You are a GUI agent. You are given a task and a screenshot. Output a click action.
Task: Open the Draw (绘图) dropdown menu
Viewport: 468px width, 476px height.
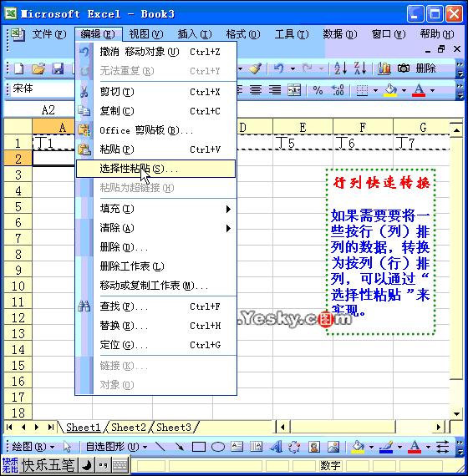(33, 447)
